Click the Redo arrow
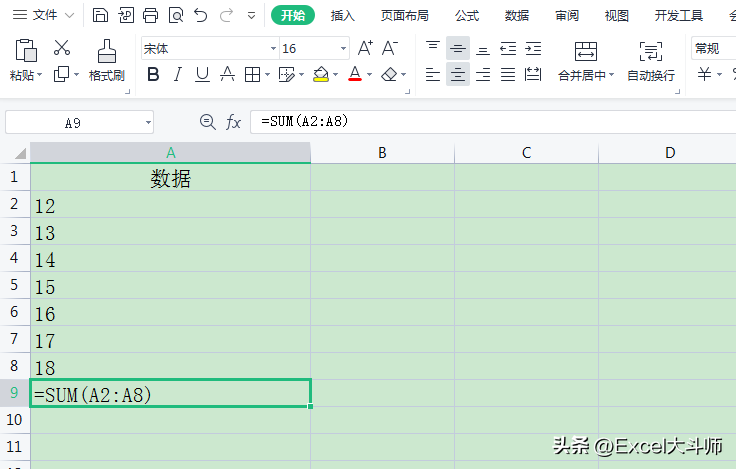Screen dimensions: 736x469 pos(226,15)
